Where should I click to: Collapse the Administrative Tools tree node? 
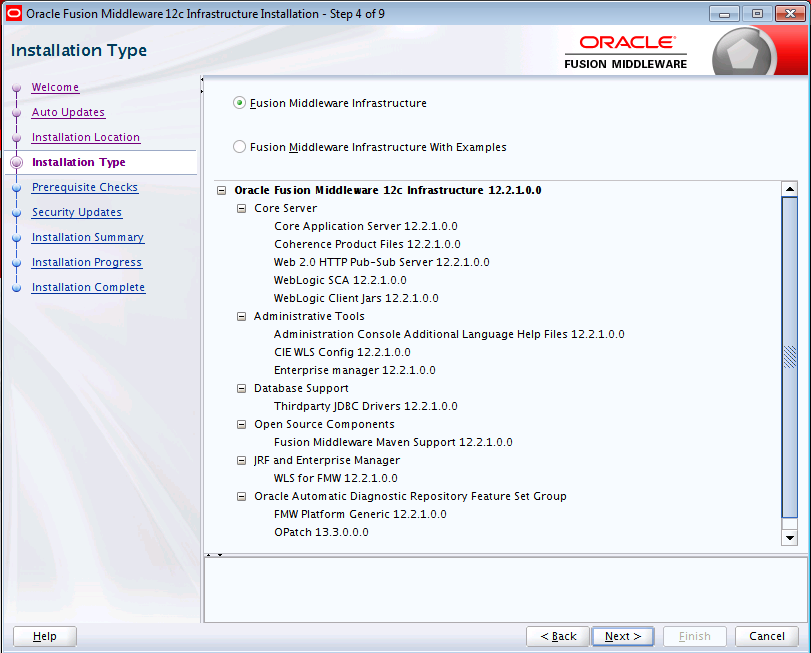click(x=241, y=316)
